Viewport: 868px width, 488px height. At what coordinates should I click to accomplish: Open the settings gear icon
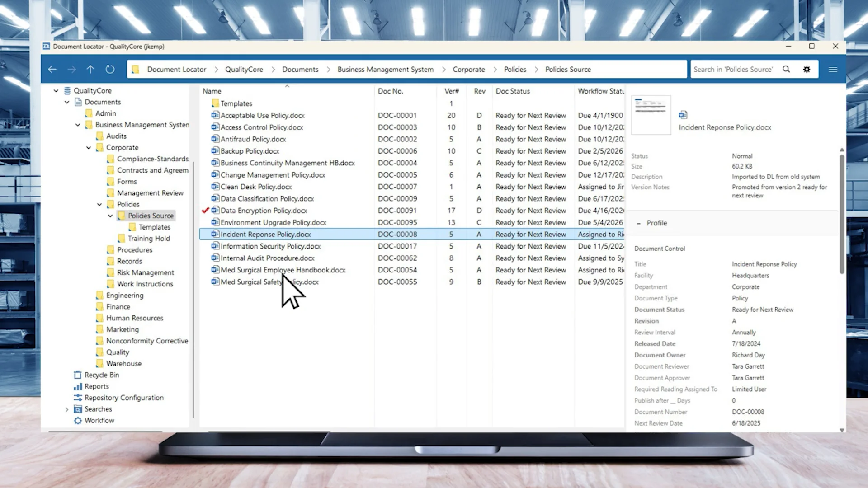[x=807, y=69]
